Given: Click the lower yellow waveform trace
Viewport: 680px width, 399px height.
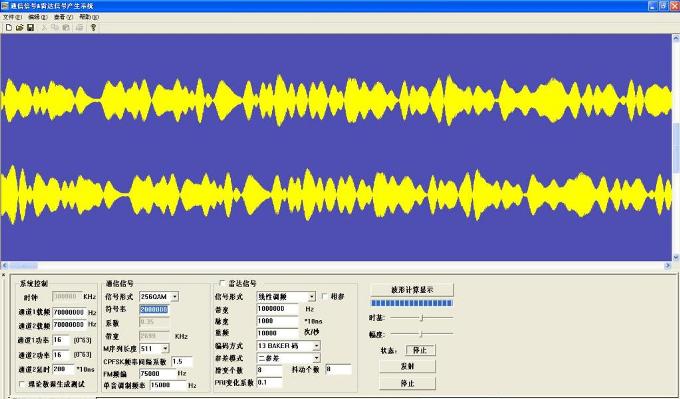Looking at the screenshot, I should (336, 194).
